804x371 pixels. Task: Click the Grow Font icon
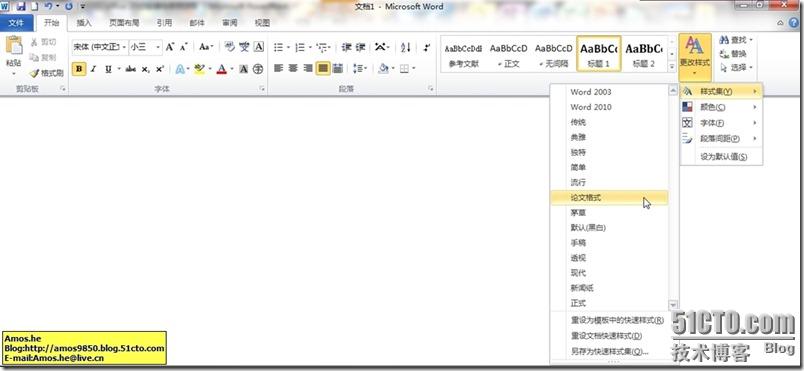tap(170, 47)
